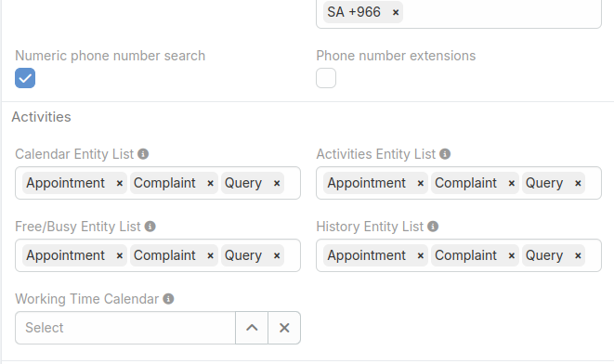The height and width of the screenshot is (364, 614).
Task: Enable Phone number extensions checkbox
Action: [326, 78]
